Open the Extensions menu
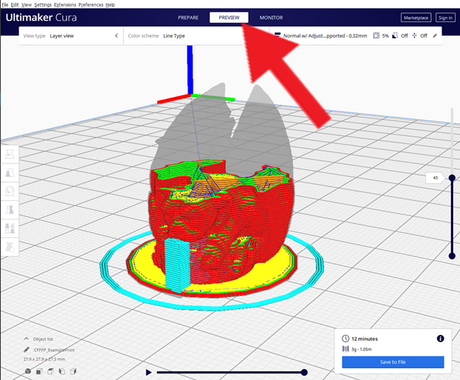 click(65, 5)
